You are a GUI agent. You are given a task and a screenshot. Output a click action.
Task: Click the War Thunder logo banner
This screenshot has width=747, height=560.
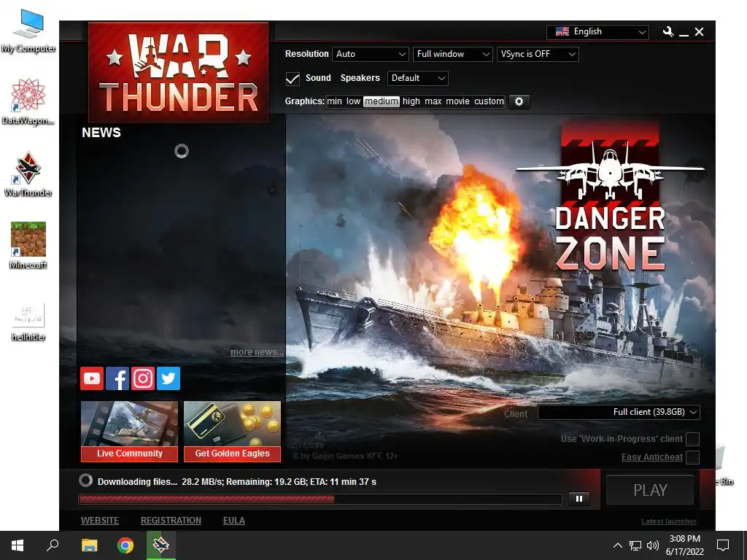tap(179, 71)
